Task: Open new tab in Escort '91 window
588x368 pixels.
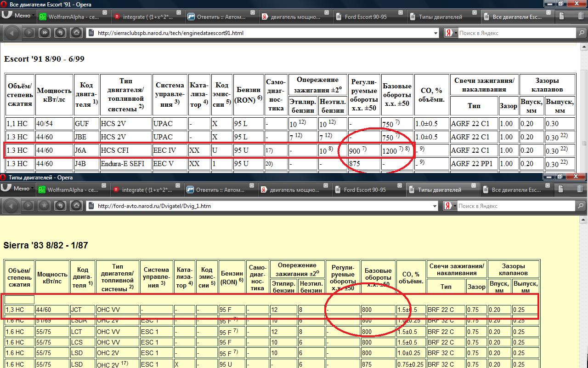Action: point(561,17)
